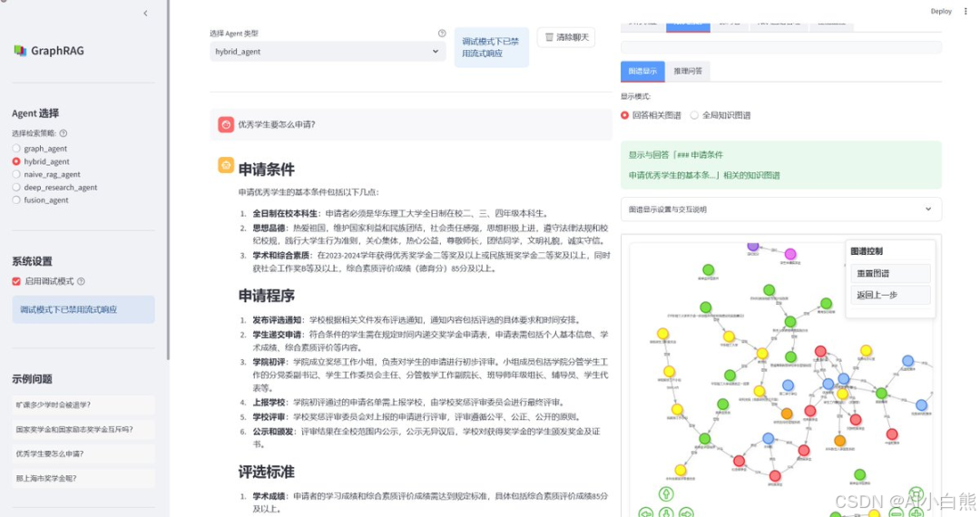The height and width of the screenshot is (517, 980).
Task: Open help icon beside 启用调试模式
Action: (x=82, y=281)
